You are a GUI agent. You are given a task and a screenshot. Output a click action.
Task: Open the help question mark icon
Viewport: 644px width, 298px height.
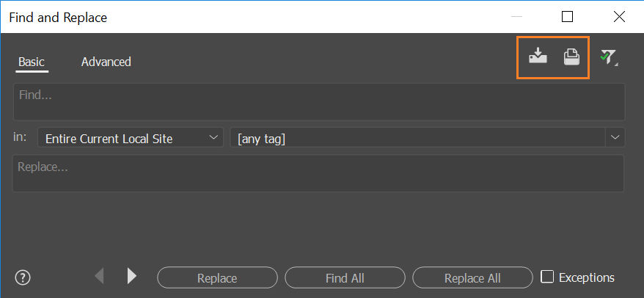pos(23,277)
